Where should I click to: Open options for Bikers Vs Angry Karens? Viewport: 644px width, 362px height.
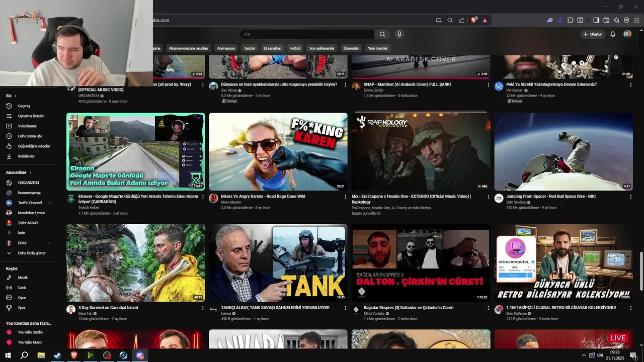pyautogui.click(x=345, y=197)
